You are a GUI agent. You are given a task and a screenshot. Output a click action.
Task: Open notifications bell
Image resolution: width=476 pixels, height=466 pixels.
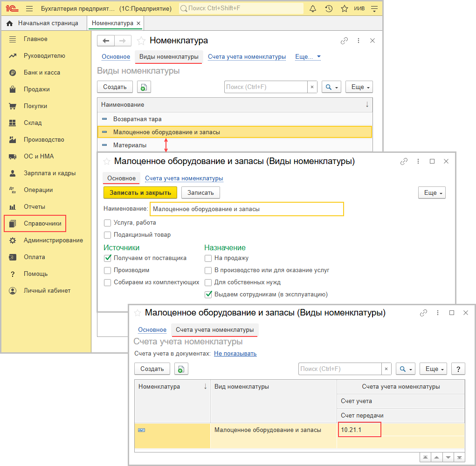[x=313, y=8]
